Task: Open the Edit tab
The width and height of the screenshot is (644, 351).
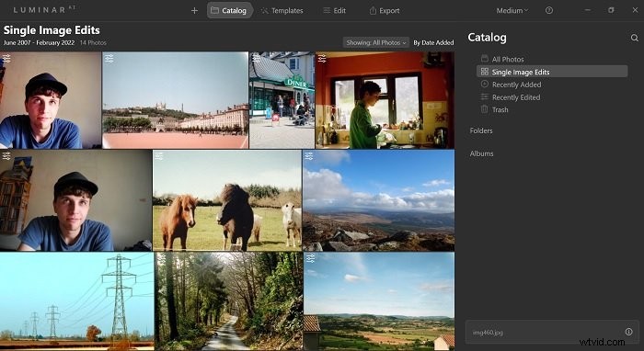Action: (x=334, y=11)
